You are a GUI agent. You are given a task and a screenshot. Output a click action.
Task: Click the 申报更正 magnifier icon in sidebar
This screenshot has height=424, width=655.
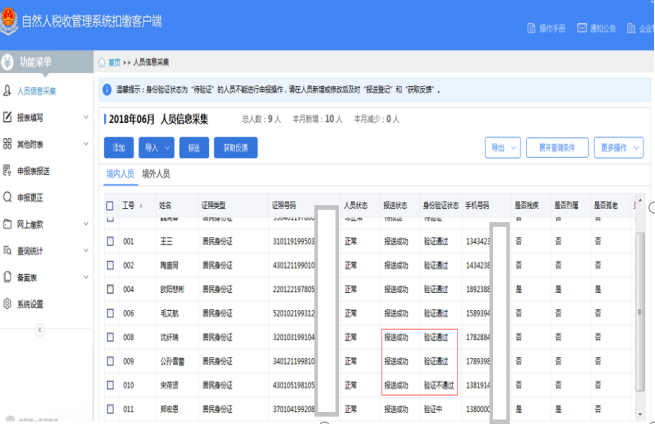(x=8, y=197)
